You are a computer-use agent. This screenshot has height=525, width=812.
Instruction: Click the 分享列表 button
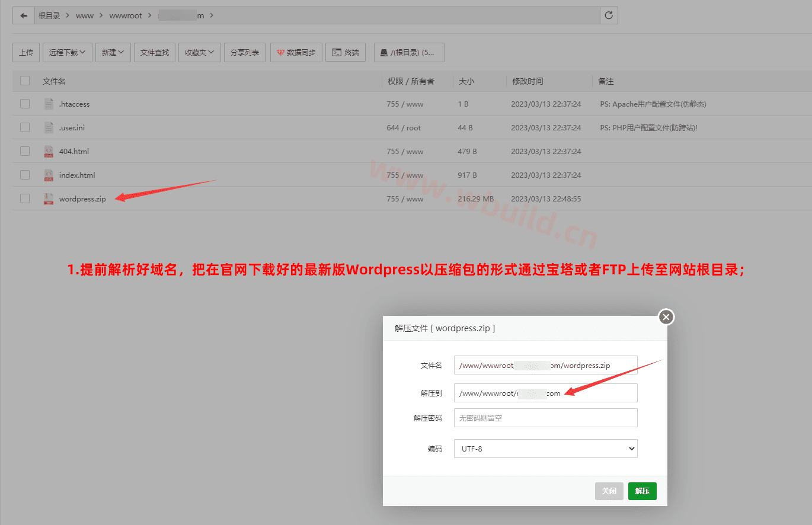click(245, 52)
